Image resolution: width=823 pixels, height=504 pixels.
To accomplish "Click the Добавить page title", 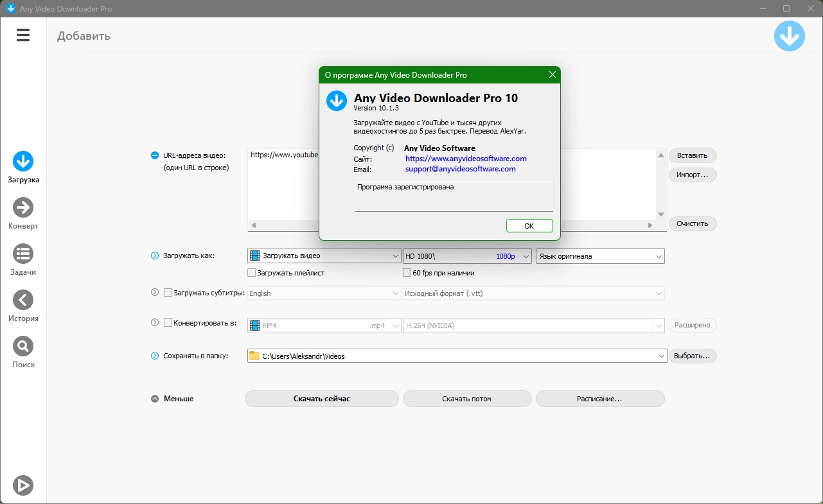I will 84,36.
